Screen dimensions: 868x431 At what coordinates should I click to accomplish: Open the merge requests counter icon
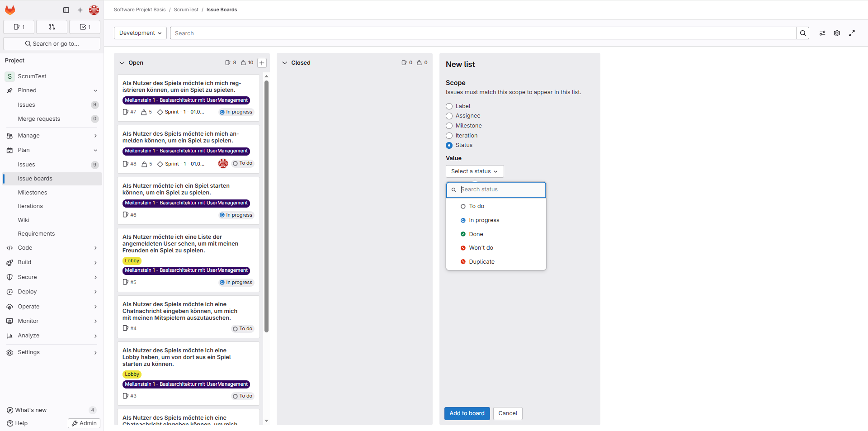52,27
